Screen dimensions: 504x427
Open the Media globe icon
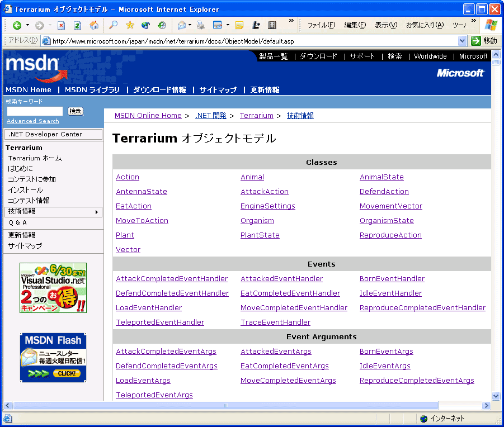(x=145, y=25)
